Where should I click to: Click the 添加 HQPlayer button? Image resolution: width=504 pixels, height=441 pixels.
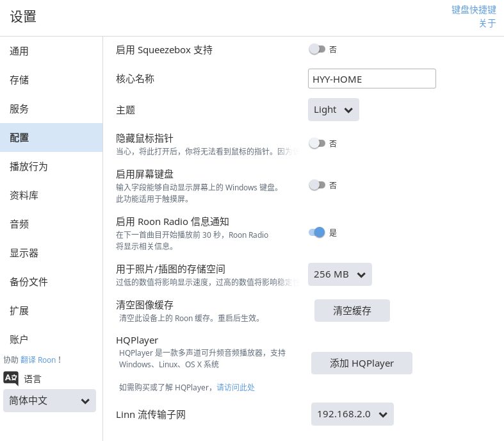(x=361, y=363)
